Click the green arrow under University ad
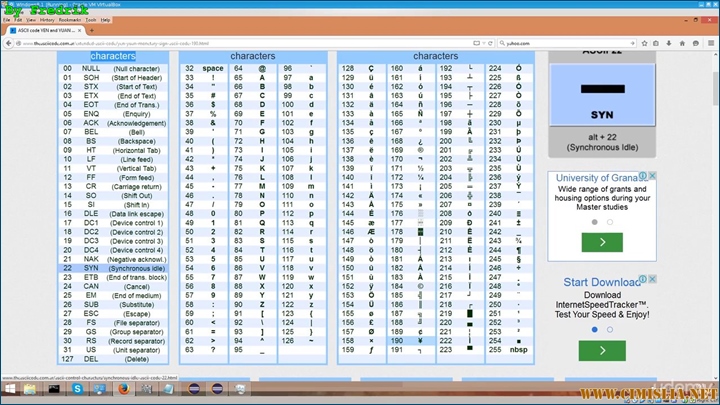 [602, 243]
